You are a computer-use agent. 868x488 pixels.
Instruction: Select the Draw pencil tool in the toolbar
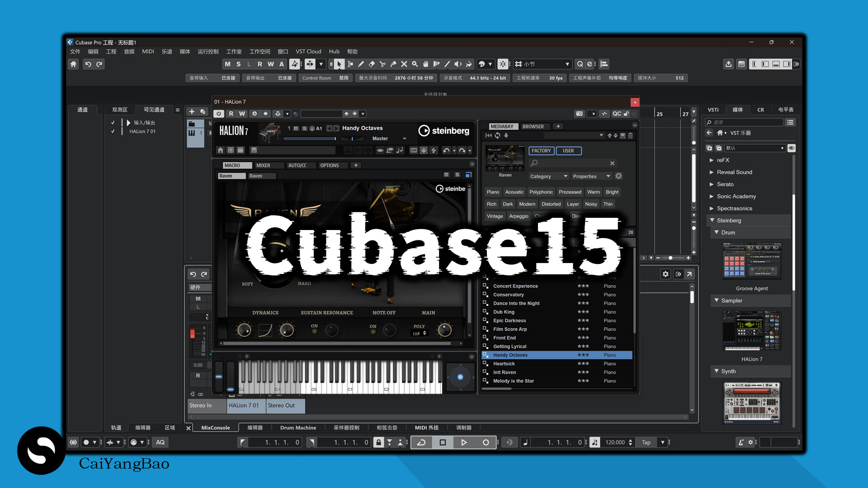pos(361,64)
